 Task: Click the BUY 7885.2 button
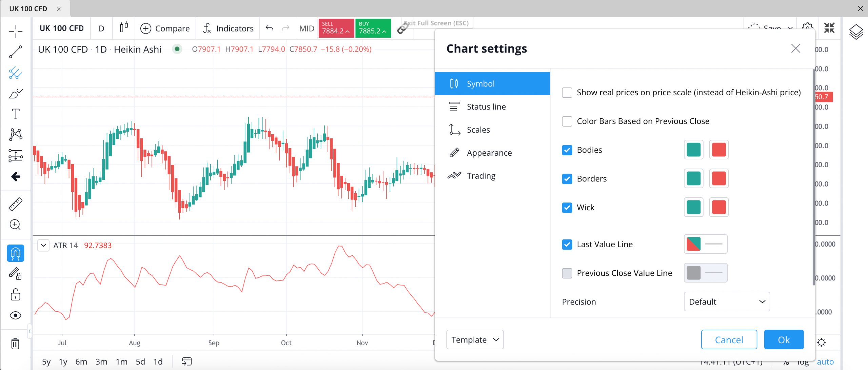[x=373, y=28]
